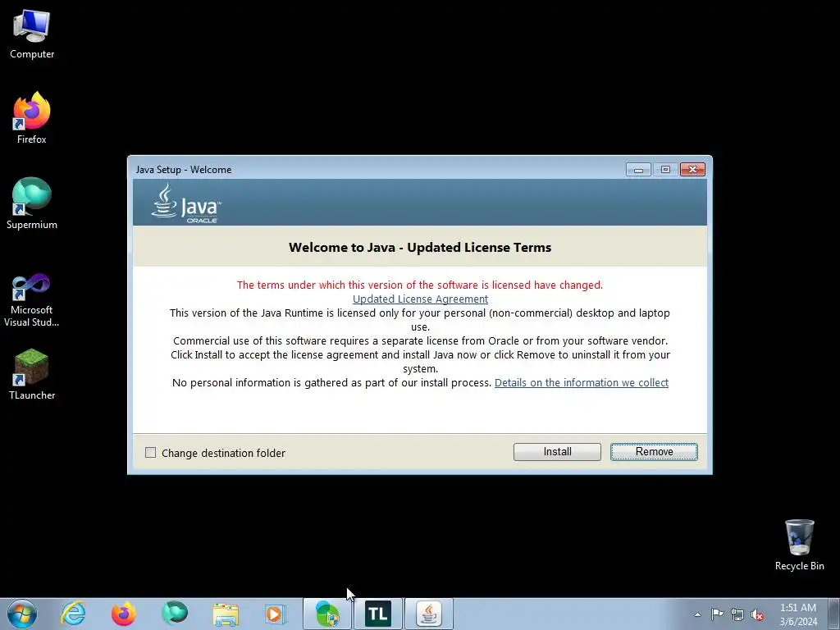Switch to the TL taskbar window
Image resolution: width=840 pixels, height=630 pixels.
[378, 614]
